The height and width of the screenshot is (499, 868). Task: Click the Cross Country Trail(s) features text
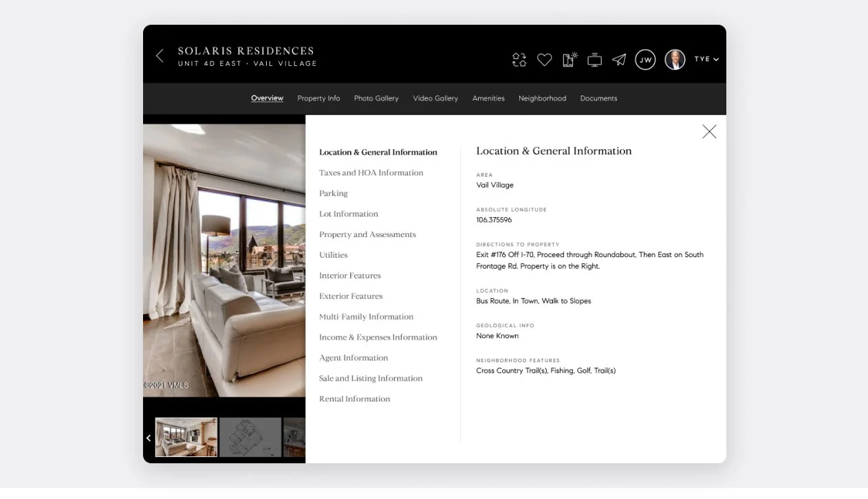(546, 370)
